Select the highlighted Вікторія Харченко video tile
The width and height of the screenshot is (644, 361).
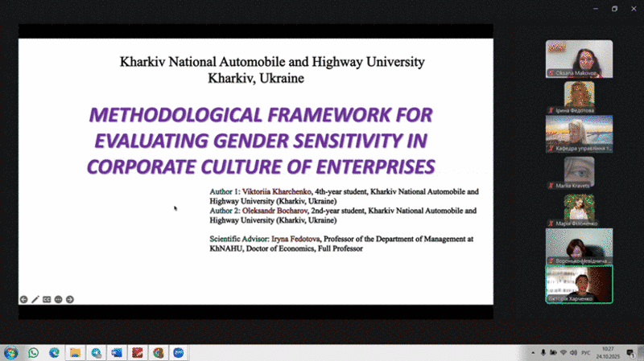pos(579,284)
